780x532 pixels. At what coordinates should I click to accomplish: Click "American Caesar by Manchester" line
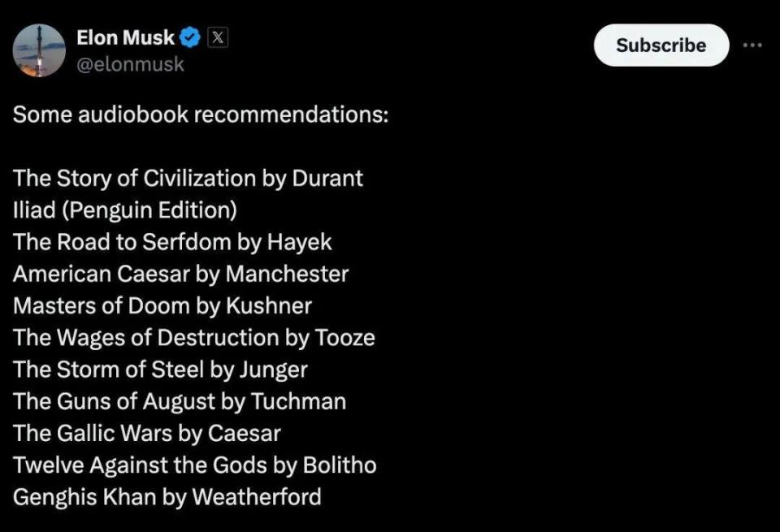click(x=180, y=275)
